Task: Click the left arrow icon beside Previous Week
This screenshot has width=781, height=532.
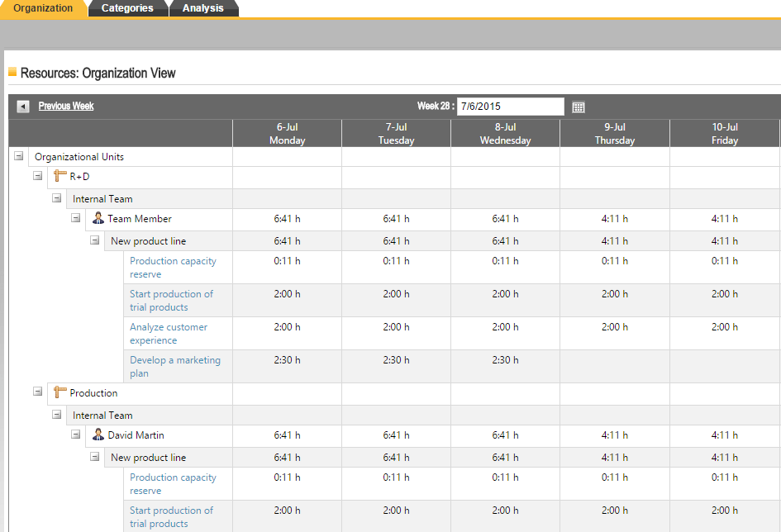Action: click(21, 106)
